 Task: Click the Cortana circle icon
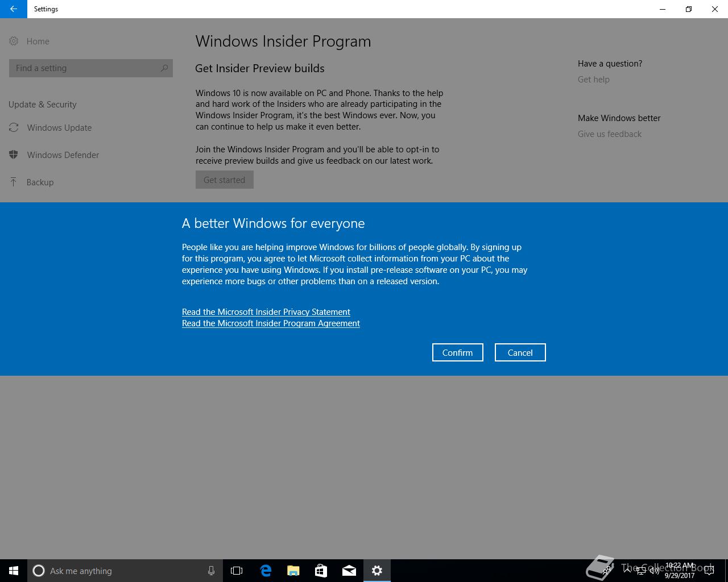[39, 571]
